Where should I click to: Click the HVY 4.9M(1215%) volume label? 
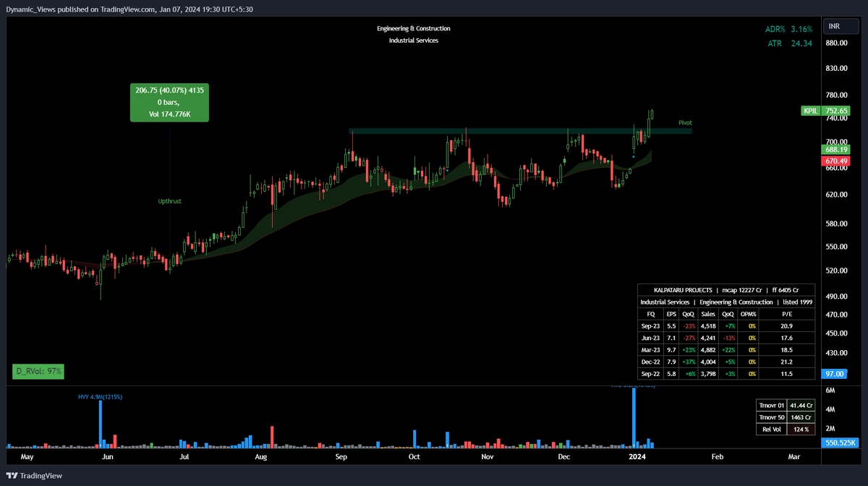click(100, 396)
